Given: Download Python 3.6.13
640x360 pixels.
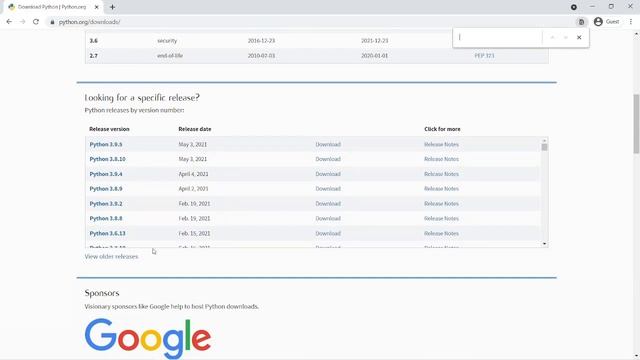Looking at the screenshot, I should tap(328, 233).
